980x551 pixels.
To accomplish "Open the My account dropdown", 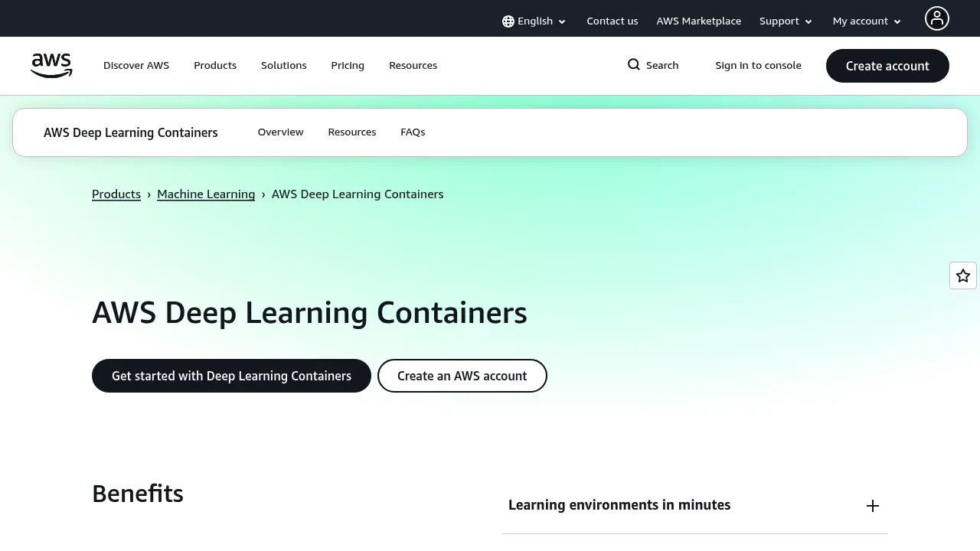I will pos(867,21).
